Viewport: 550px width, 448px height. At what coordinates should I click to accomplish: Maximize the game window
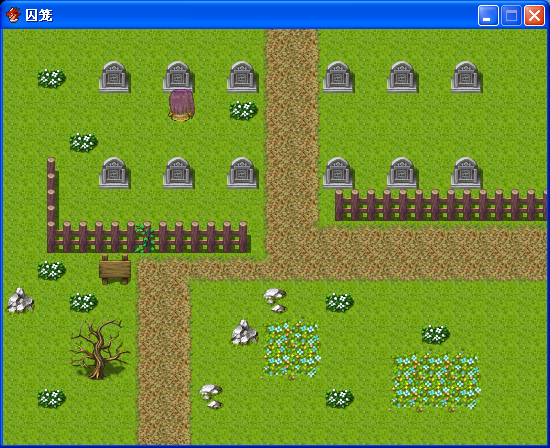511,16
